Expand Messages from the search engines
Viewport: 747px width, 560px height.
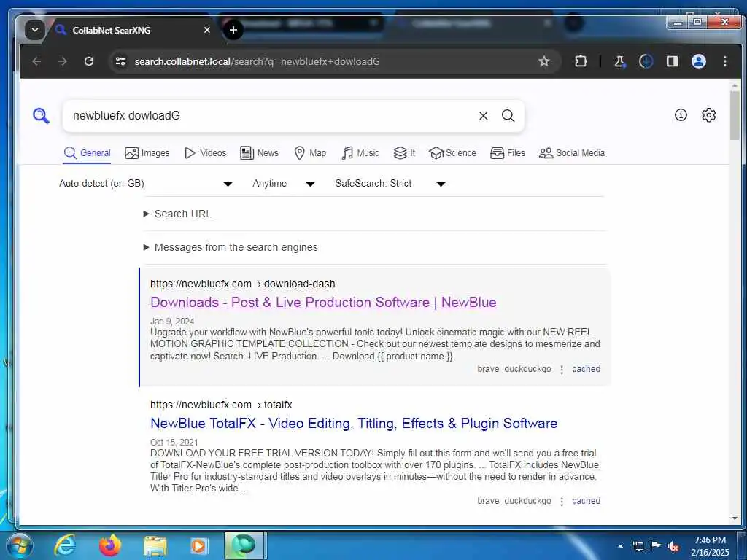pyautogui.click(x=231, y=247)
